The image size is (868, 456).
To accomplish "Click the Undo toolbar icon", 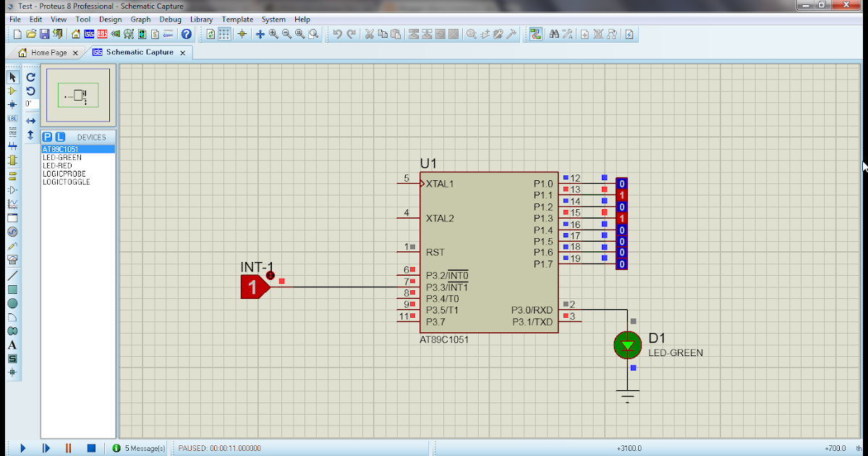I will point(338,34).
